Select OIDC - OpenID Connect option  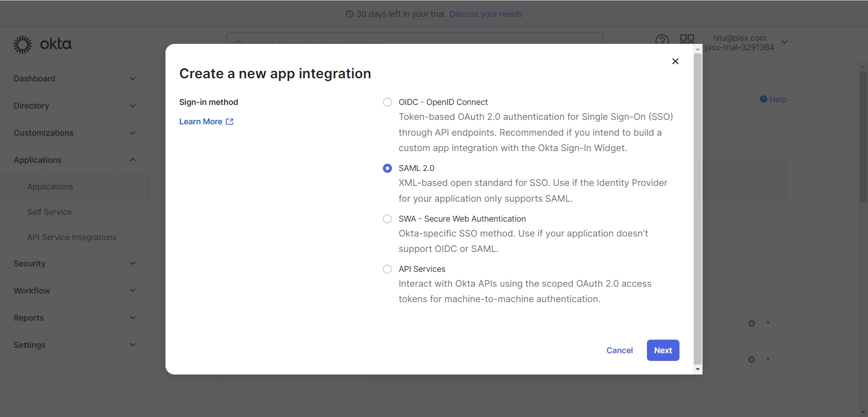[x=387, y=102]
